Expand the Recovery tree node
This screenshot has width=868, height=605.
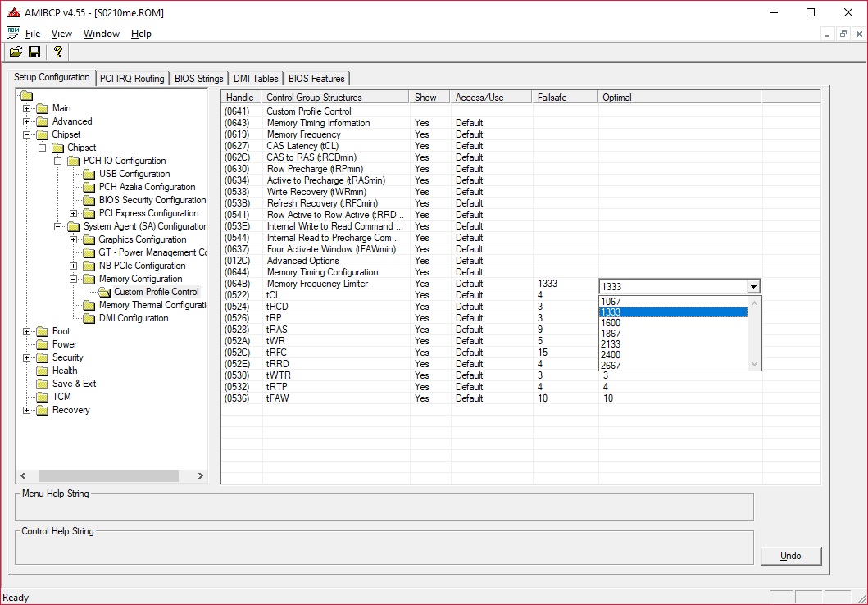click(x=26, y=410)
